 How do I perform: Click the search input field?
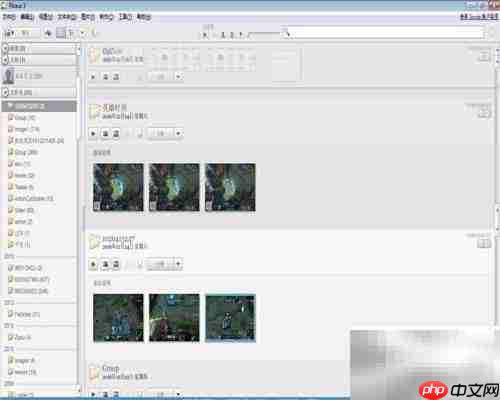(388, 33)
